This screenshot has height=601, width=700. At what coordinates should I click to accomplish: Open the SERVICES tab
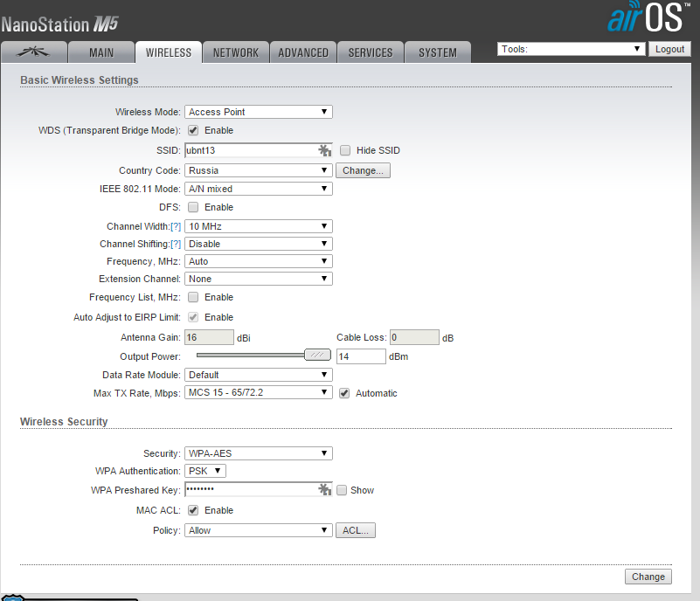click(x=371, y=52)
